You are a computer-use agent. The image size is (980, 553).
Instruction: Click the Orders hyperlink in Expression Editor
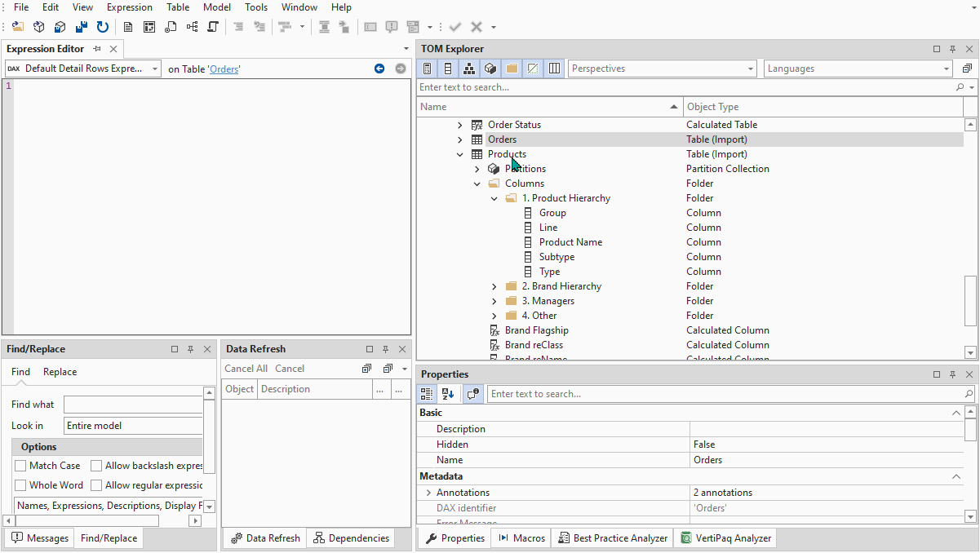(x=224, y=69)
